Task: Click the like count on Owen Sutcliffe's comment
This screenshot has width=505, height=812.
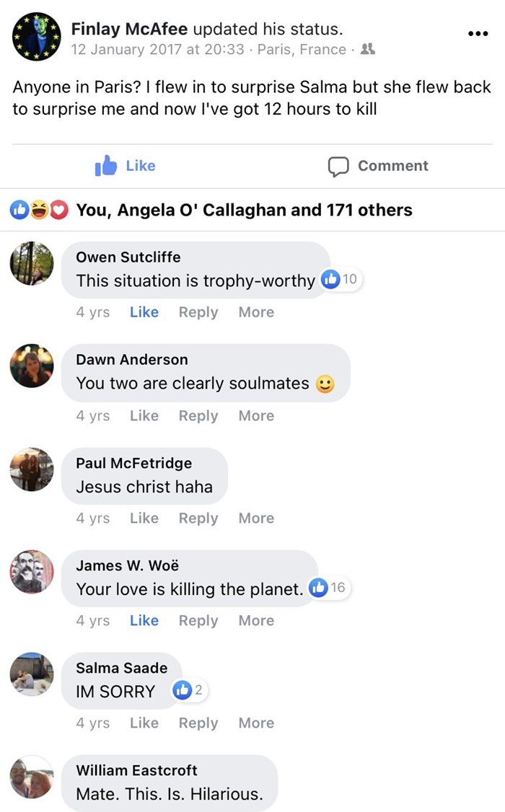Action: [341, 280]
